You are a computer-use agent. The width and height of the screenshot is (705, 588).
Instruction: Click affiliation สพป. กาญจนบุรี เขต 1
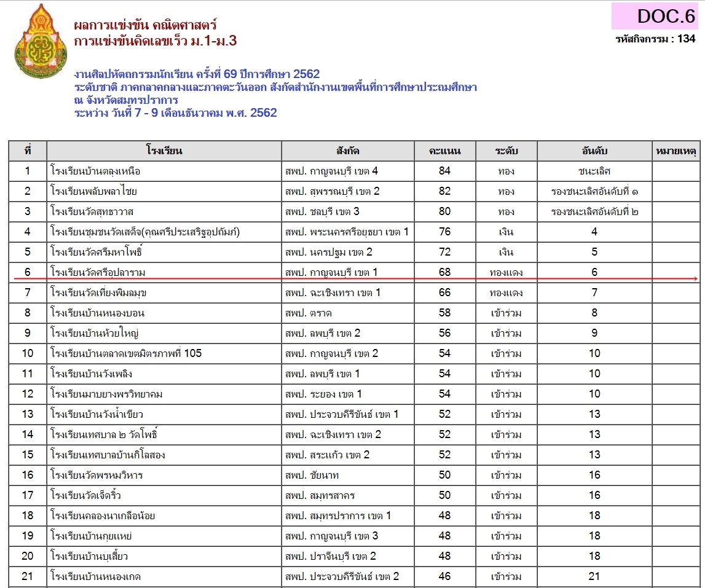(331, 272)
